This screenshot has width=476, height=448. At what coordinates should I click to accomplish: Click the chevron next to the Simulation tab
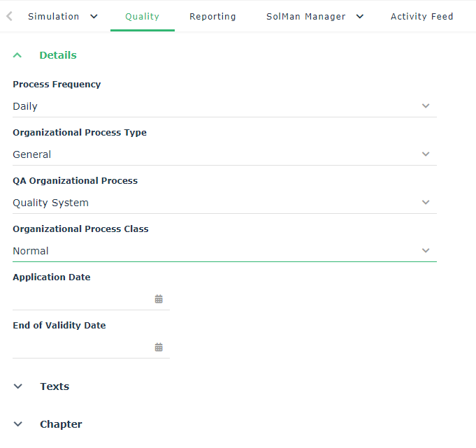click(x=94, y=16)
